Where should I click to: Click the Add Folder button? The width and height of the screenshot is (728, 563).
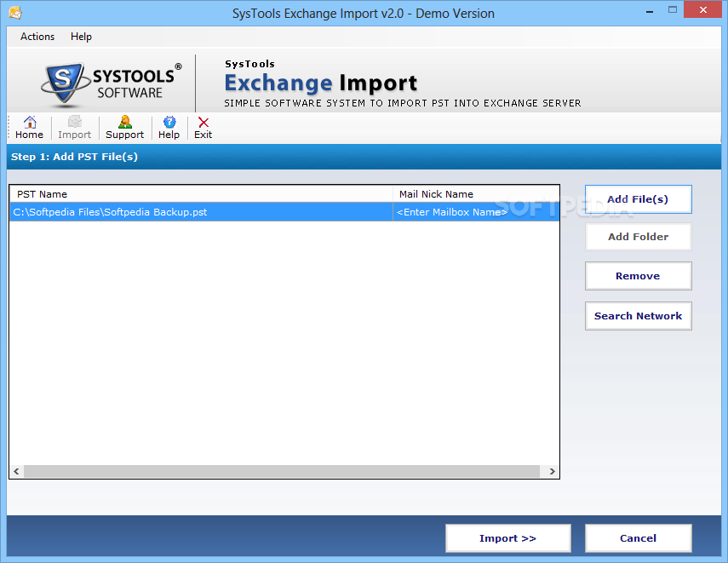(639, 237)
